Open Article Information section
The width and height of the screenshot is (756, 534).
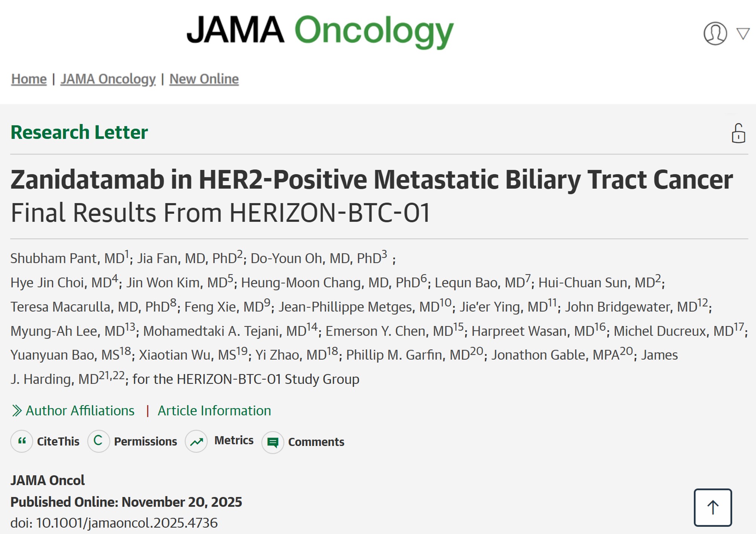pos(214,410)
